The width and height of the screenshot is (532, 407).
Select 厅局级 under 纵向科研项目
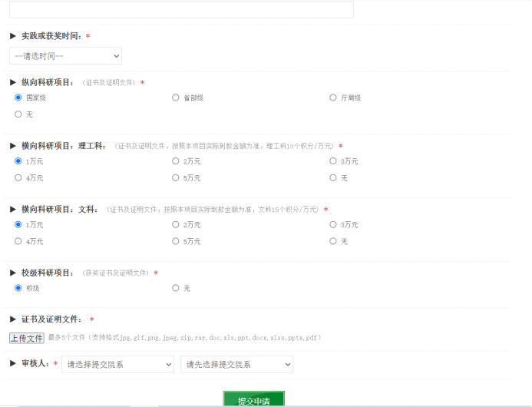333,98
